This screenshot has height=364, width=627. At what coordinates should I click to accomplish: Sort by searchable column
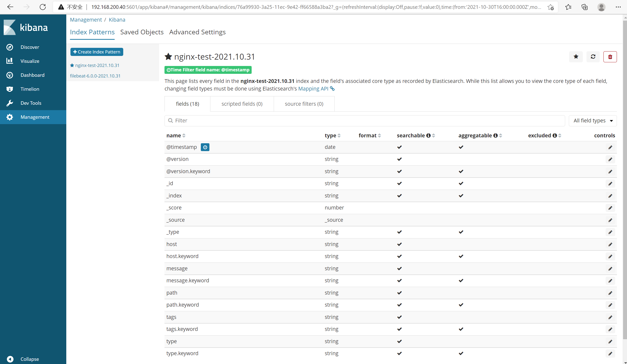pos(434,135)
